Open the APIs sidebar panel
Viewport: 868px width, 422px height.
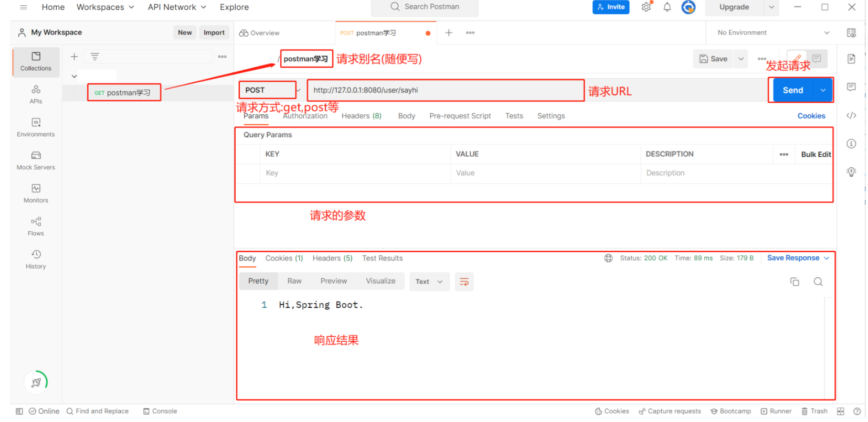(x=36, y=95)
